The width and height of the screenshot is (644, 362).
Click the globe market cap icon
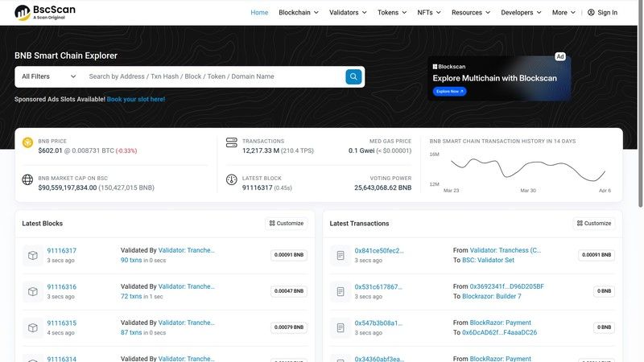[27, 179]
